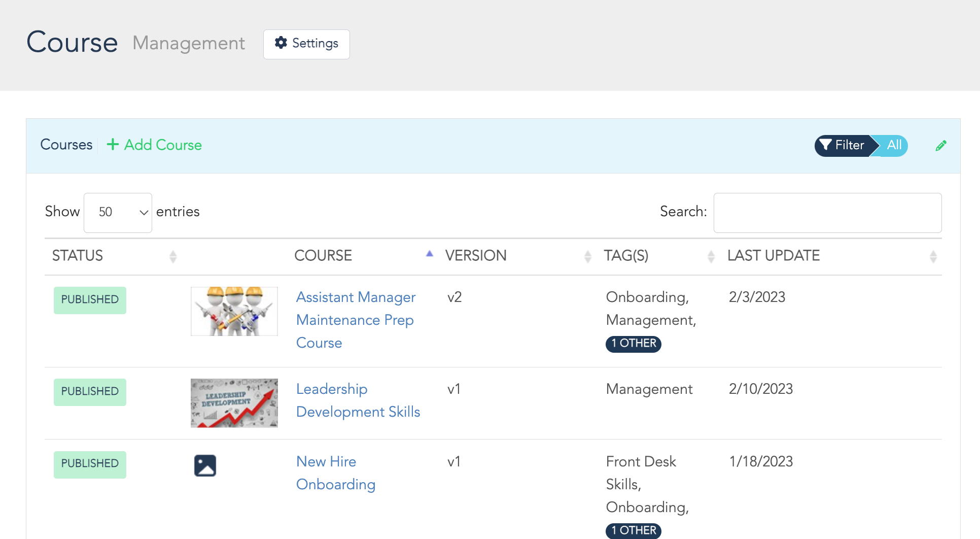Click PUBLISHED status of Assistant Manager course
The width and height of the screenshot is (980, 539).
coord(90,300)
